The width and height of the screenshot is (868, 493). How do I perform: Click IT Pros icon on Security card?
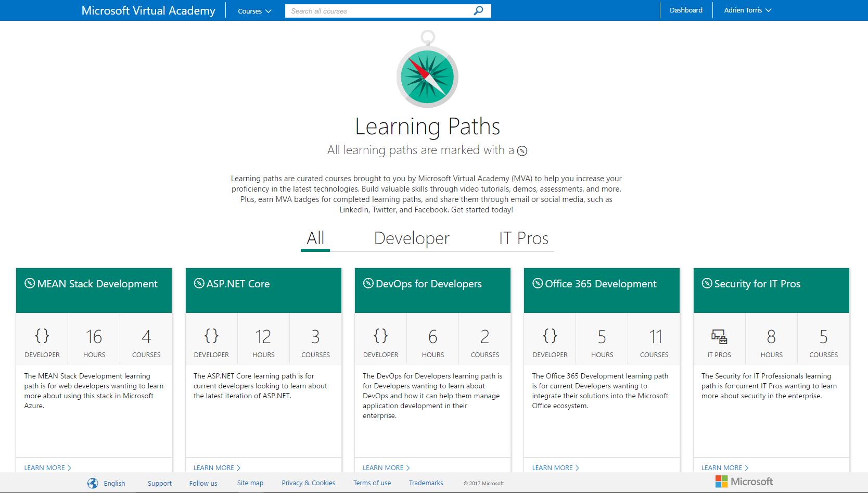(719, 337)
